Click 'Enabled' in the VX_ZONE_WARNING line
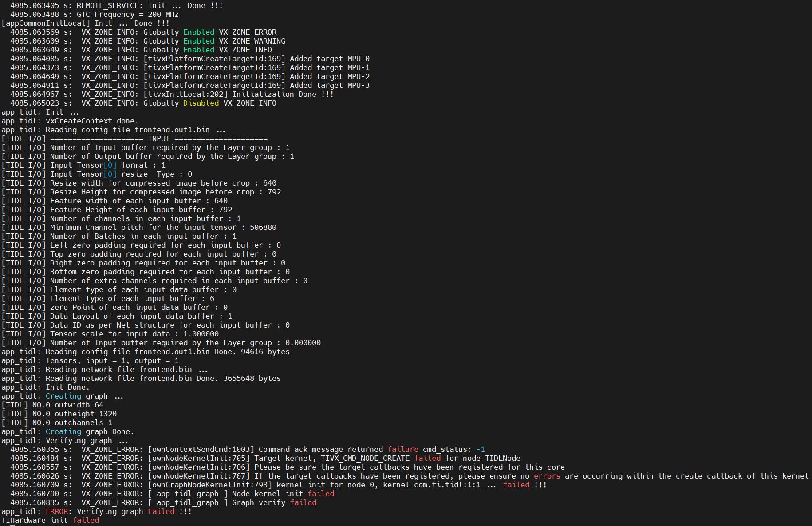The height and width of the screenshot is (526, 812). pos(199,41)
